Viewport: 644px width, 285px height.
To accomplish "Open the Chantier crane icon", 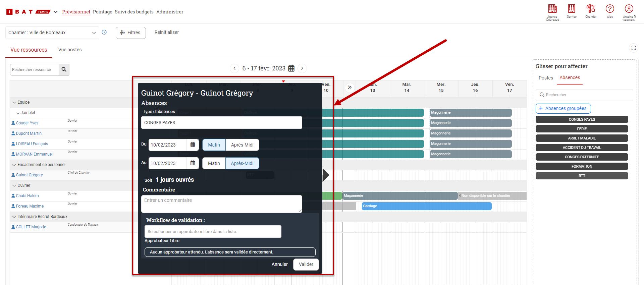I will [591, 9].
